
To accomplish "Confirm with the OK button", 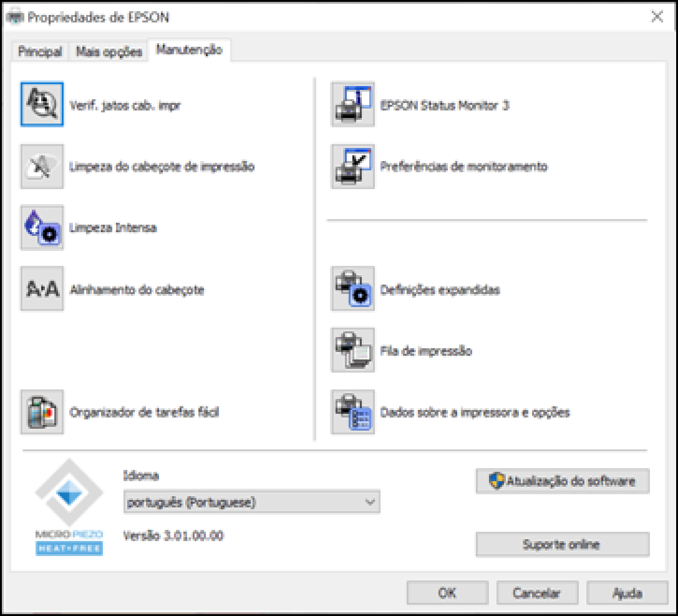I will coord(448,593).
